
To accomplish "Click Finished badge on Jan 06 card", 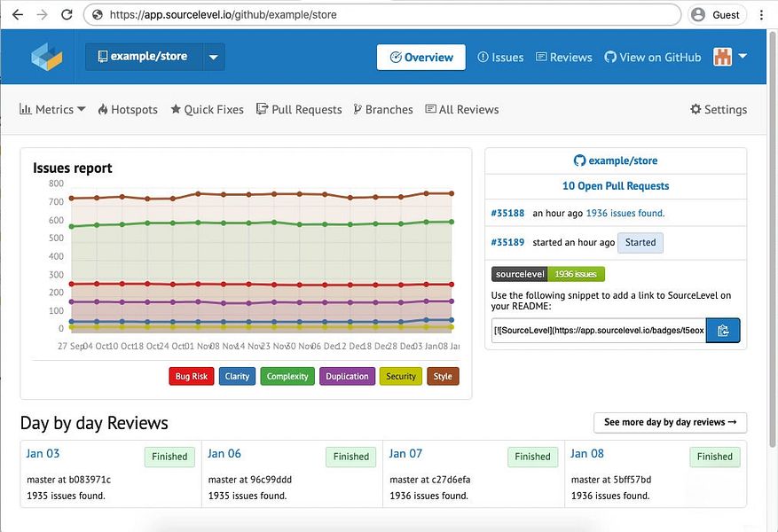I will point(351,457).
